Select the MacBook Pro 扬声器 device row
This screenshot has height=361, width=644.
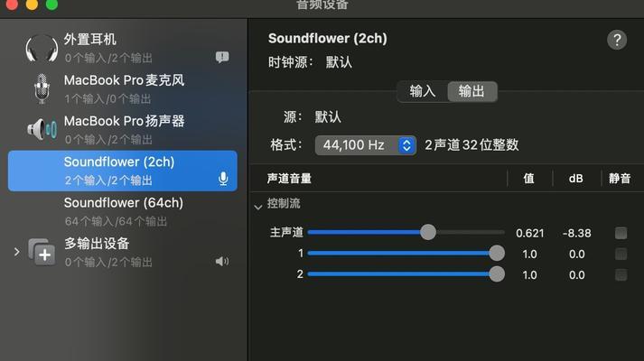point(123,129)
